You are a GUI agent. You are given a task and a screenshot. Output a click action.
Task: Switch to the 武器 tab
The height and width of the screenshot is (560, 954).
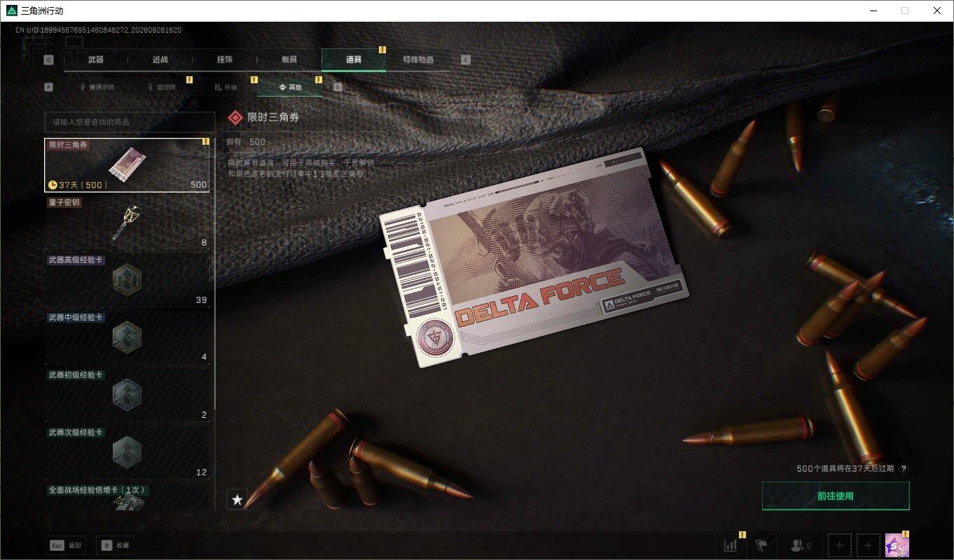point(96,59)
